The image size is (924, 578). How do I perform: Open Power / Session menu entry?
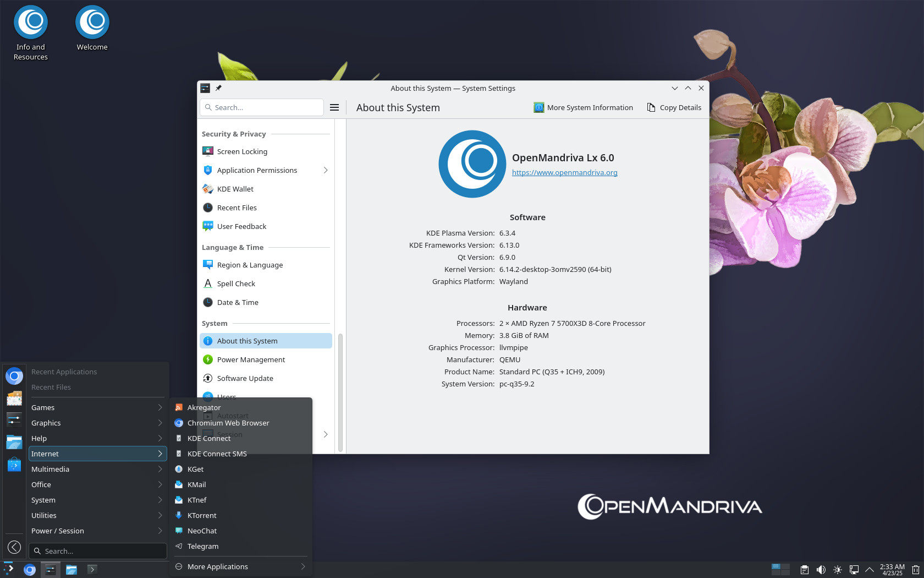(x=97, y=531)
